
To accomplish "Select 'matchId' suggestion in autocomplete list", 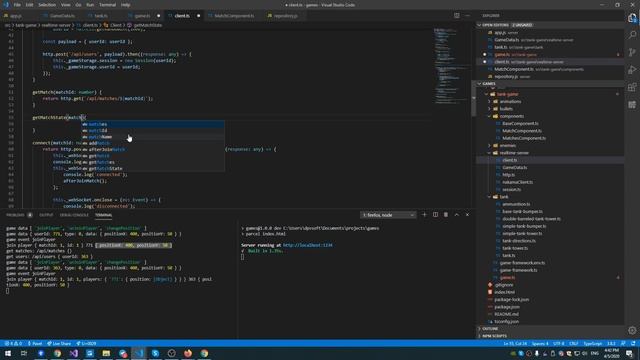I will (x=153, y=131).
